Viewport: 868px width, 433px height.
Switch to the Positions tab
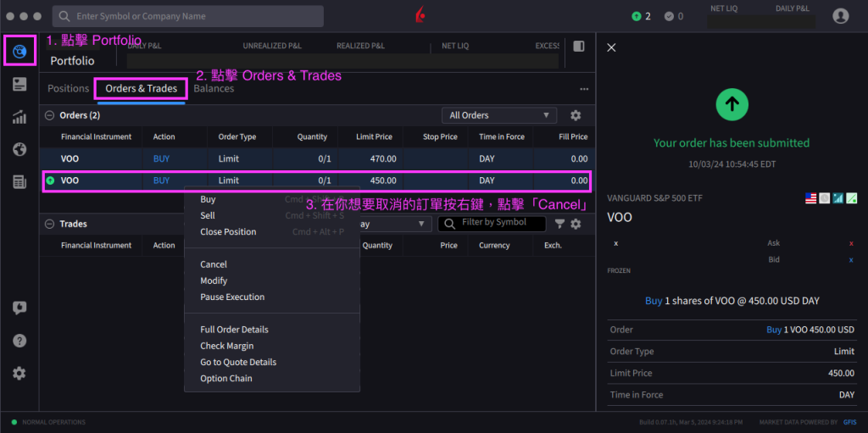click(68, 88)
